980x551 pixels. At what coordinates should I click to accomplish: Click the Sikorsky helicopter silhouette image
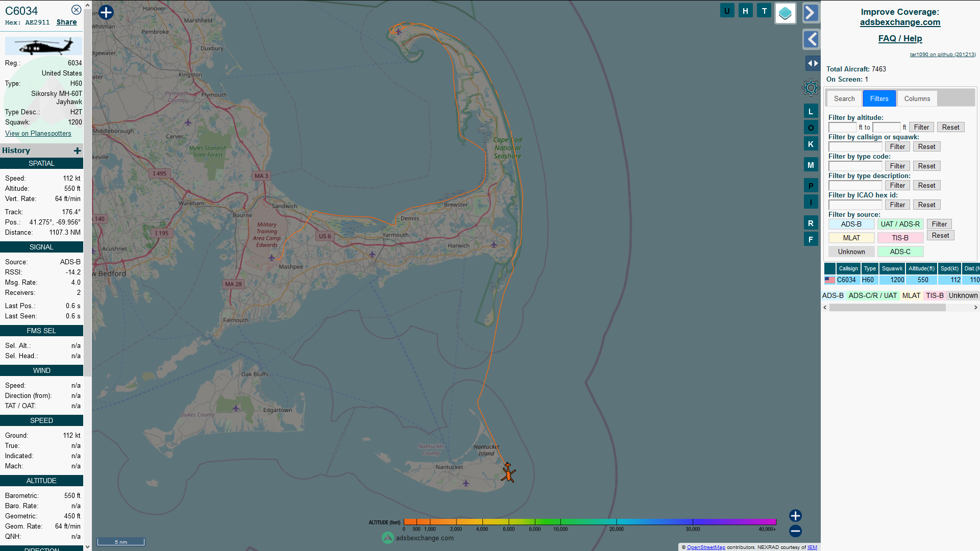tap(43, 46)
